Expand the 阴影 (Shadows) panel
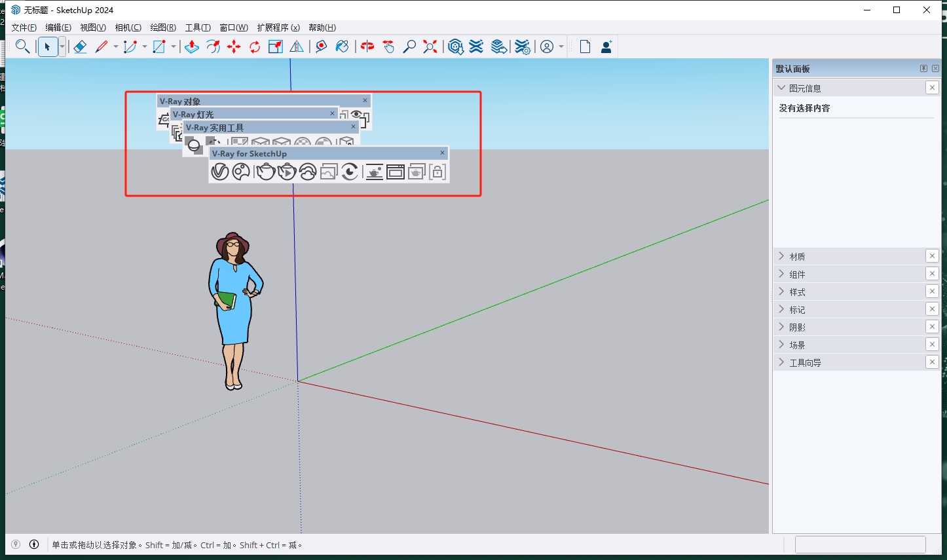 tap(797, 327)
